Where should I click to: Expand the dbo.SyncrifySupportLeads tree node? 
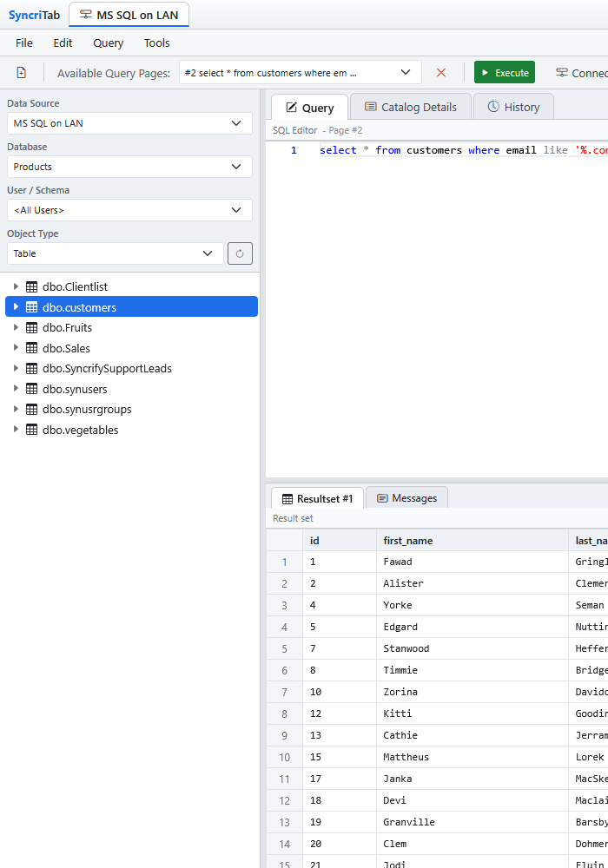[x=16, y=368]
